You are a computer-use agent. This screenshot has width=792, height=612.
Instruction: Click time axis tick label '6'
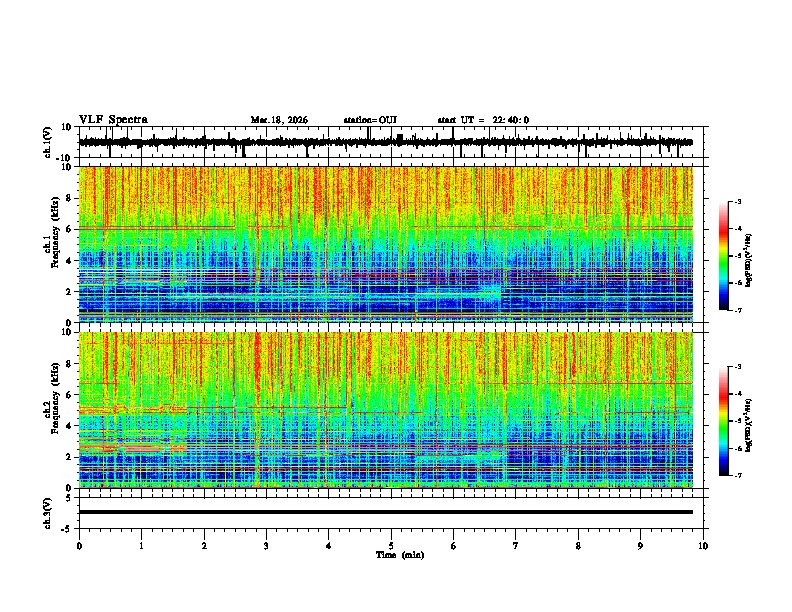pos(454,546)
